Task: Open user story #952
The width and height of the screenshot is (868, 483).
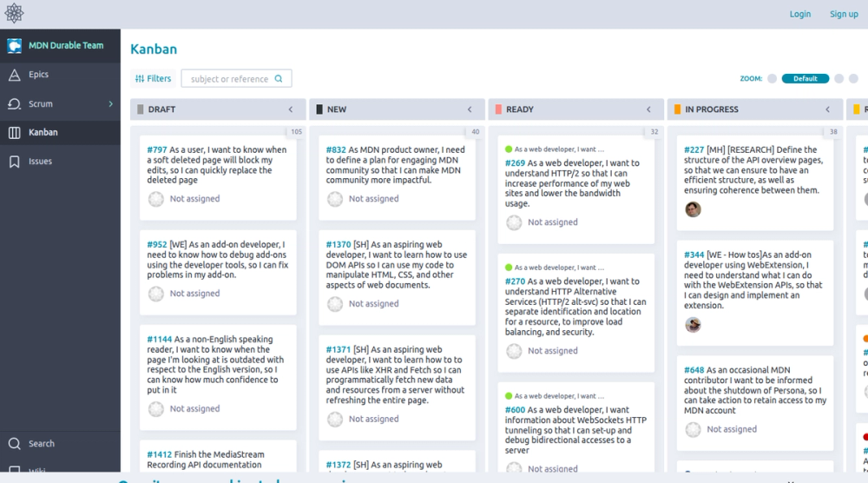Action: pos(156,244)
